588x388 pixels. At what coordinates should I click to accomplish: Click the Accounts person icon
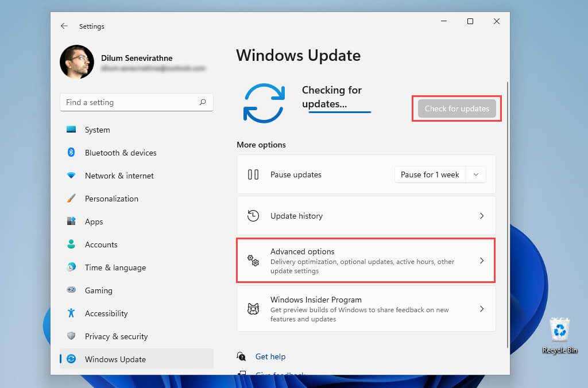click(71, 244)
